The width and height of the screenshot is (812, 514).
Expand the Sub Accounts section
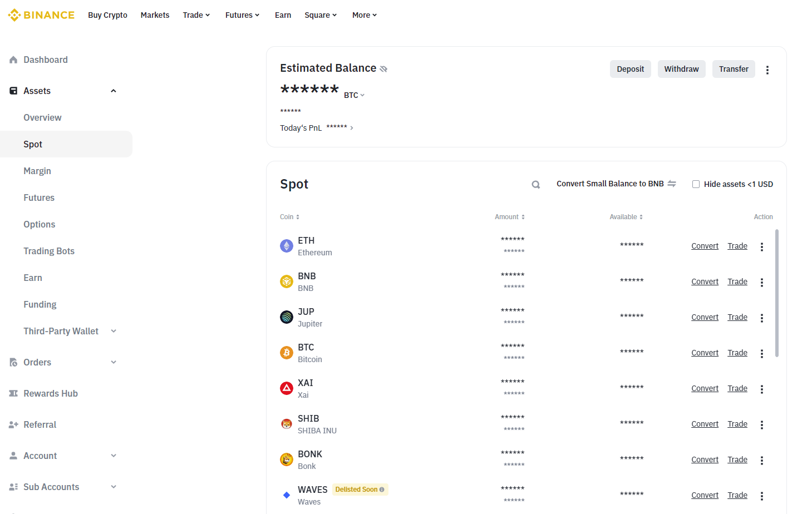[114, 487]
